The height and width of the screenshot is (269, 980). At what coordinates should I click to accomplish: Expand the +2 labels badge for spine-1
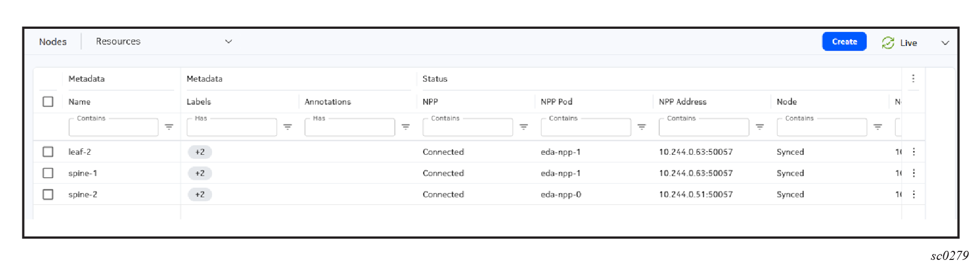pos(200,173)
